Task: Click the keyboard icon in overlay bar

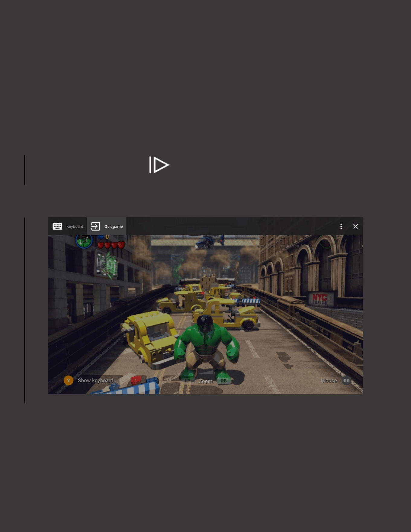Action: pos(57,226)
